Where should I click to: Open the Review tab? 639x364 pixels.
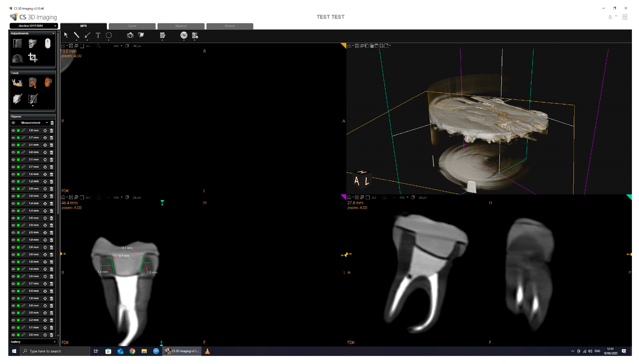229,26
